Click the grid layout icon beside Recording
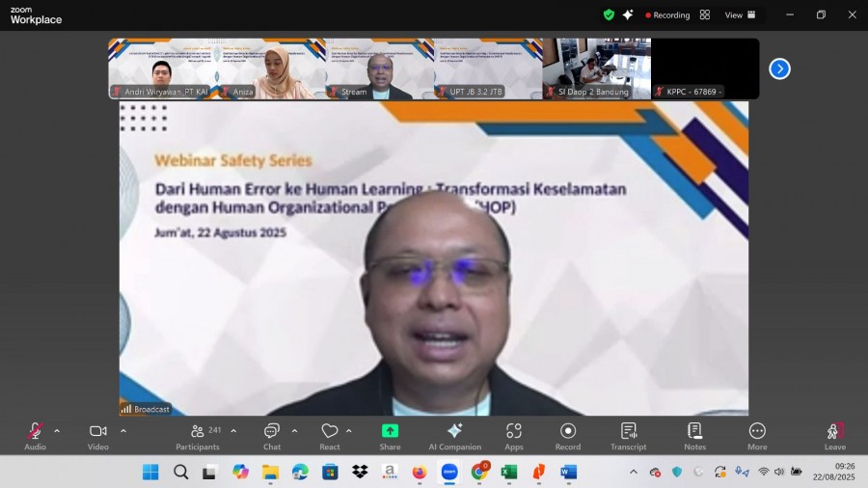Screen dimensions: 868x488 705,14
